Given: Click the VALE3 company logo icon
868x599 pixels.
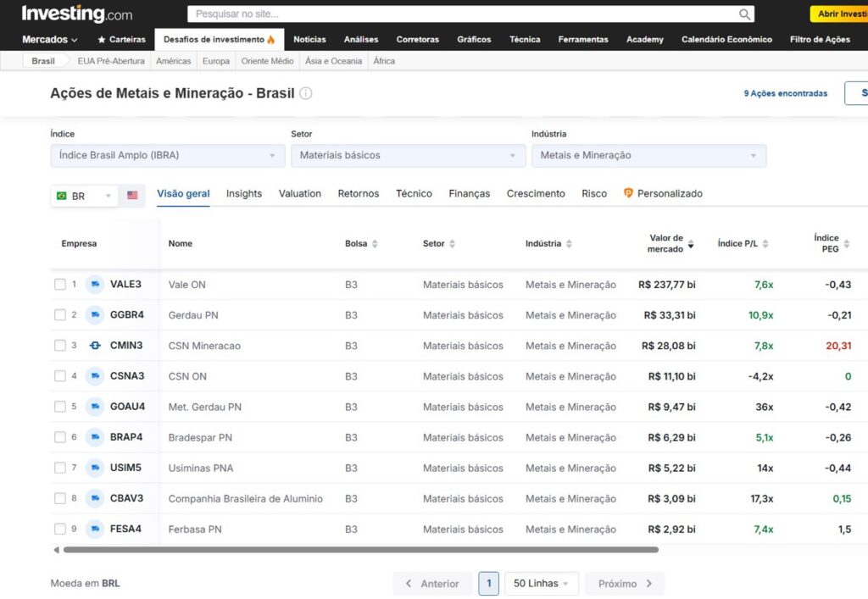Looking at the screenshot, I should (95, 285).
